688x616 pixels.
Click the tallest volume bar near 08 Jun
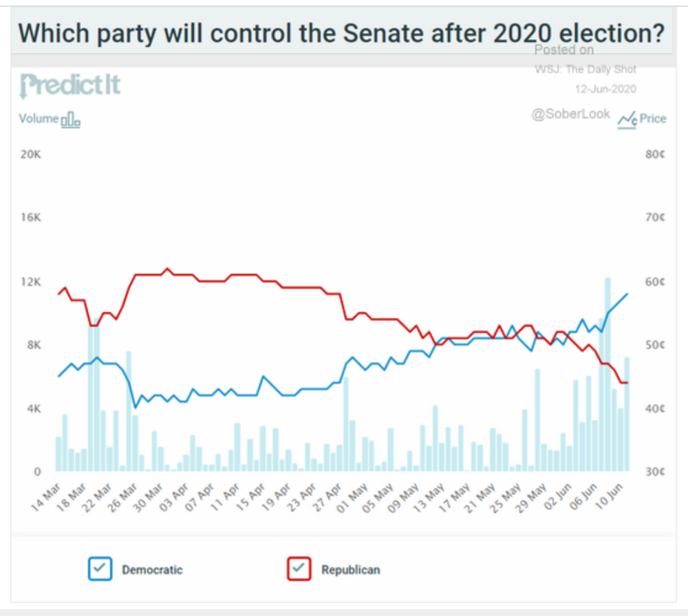click(608, 374)
